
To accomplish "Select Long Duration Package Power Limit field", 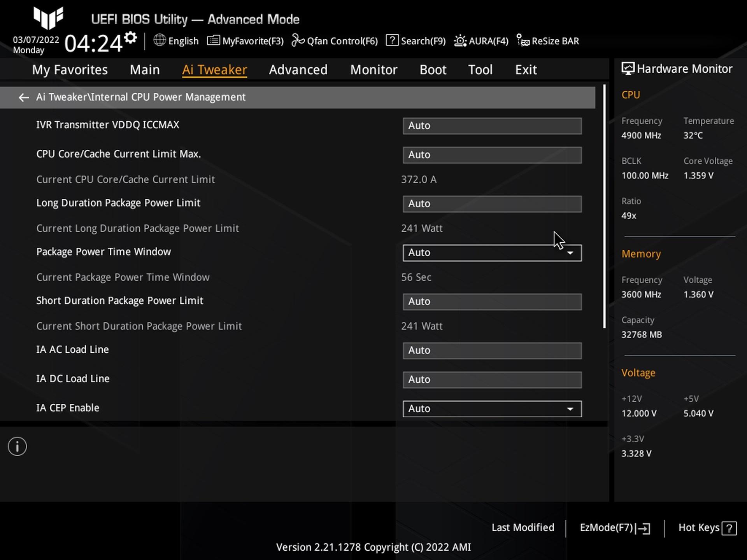I will pyautogui.click(x=492, y=204).
